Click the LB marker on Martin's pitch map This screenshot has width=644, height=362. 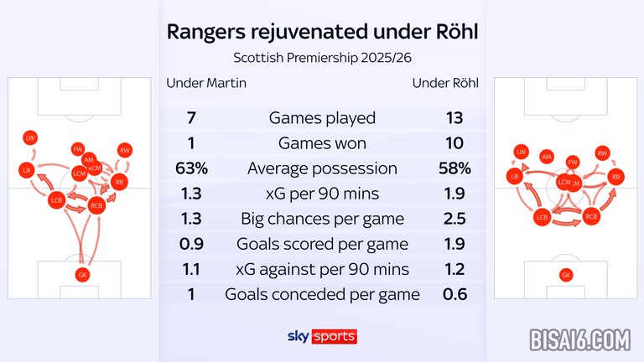pyautogui.click(x=26, y=171)
